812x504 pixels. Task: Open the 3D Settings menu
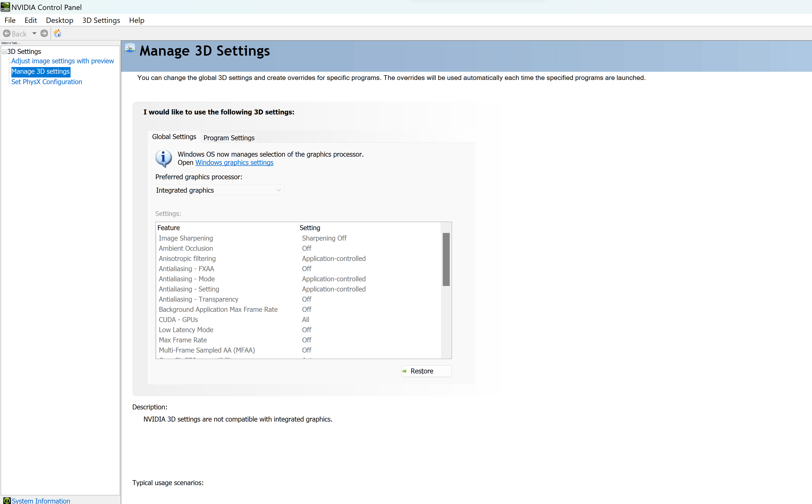[101, 20]
